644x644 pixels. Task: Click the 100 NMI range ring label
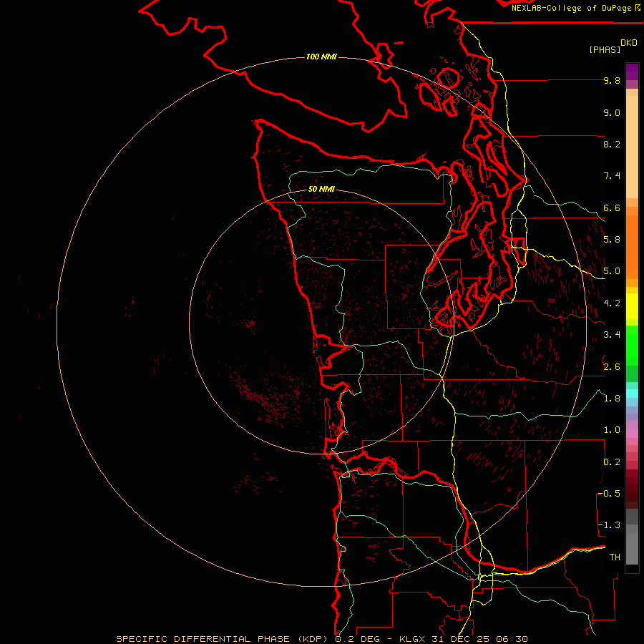coord(321,57)
